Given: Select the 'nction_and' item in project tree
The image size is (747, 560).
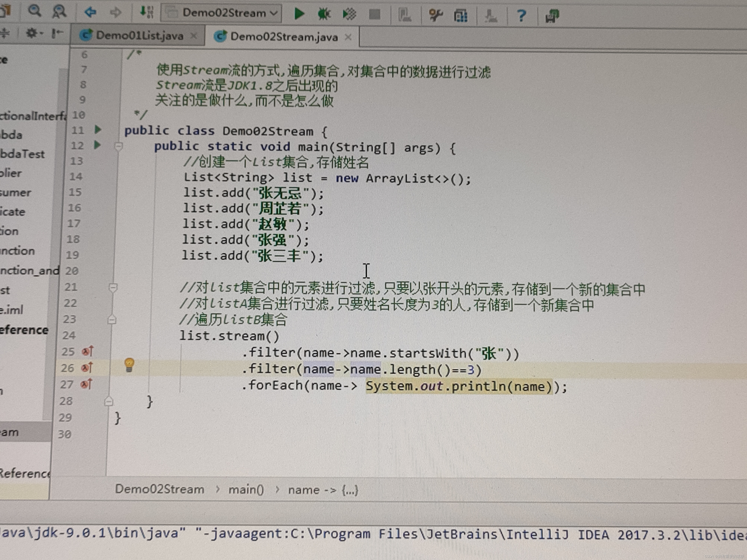Looking at the screenshot, I should (x=30, y=270).
